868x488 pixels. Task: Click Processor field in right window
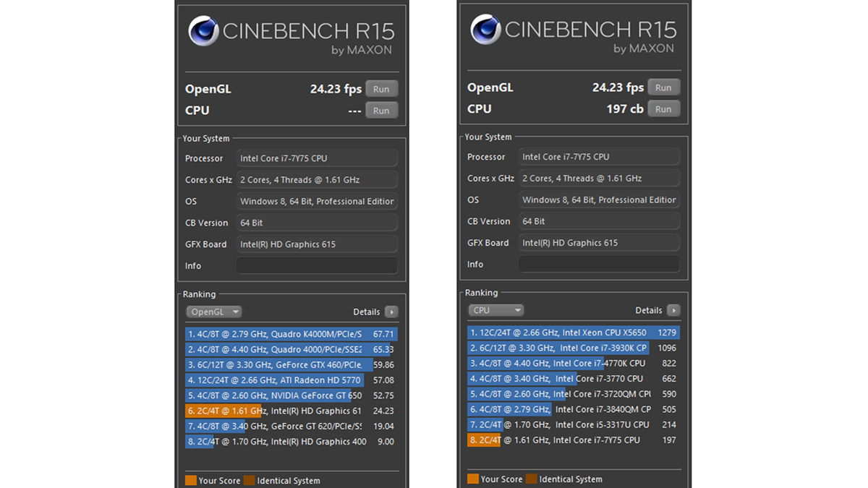[599, 157]
